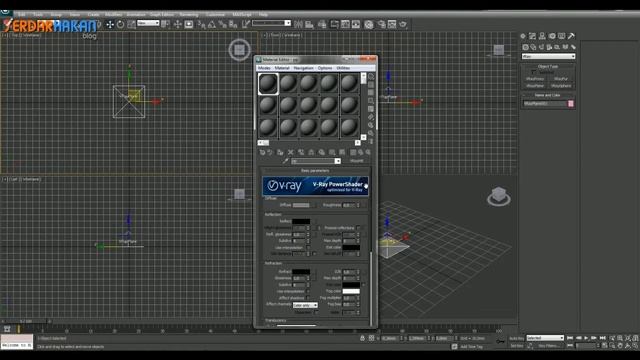Toggle the AutoGrid checkbox in Object Type

pos(533,72)
